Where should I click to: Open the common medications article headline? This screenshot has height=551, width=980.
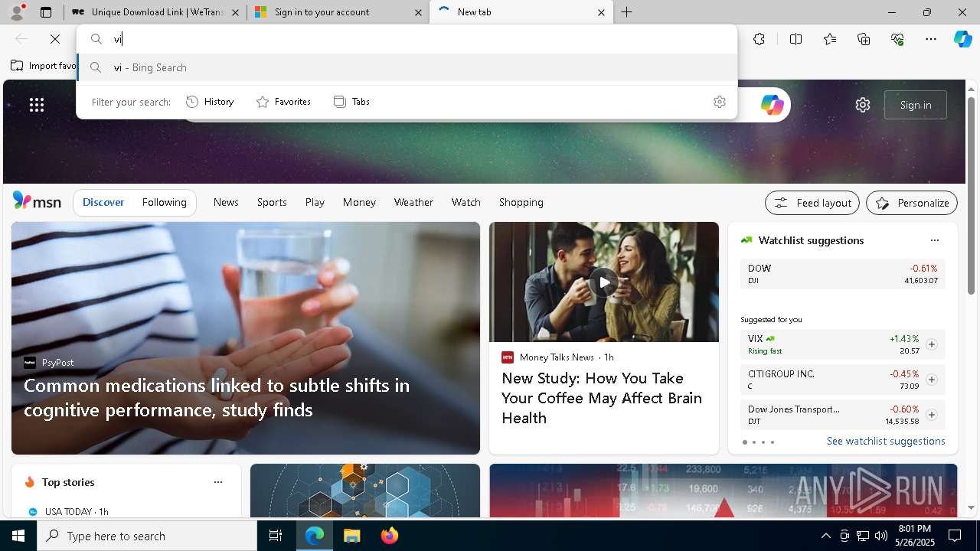click(x=217, y=397)
